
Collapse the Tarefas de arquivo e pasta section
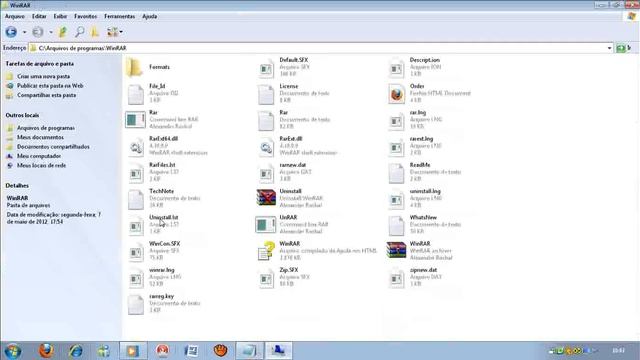40,64
